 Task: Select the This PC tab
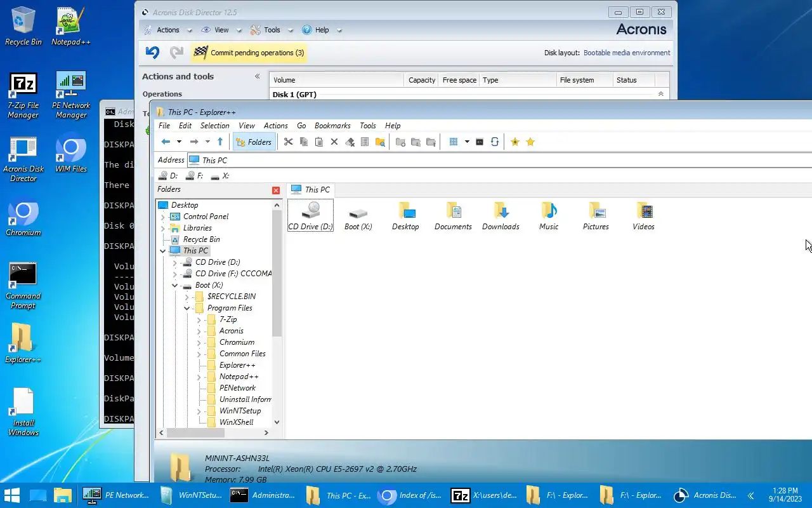310,189
